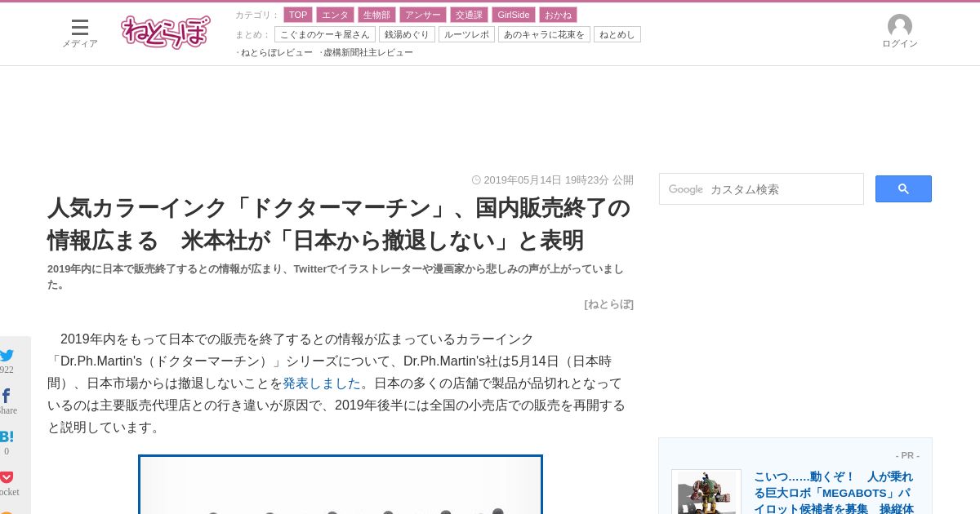Save the article to Pocket icon

(x=7, y=477)
